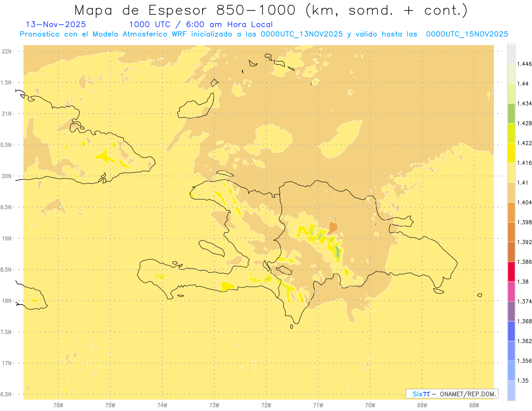Click the '73W' longitude label
Image resolution: width=532 pixels, height=411 pixels.
pos(214,405)
